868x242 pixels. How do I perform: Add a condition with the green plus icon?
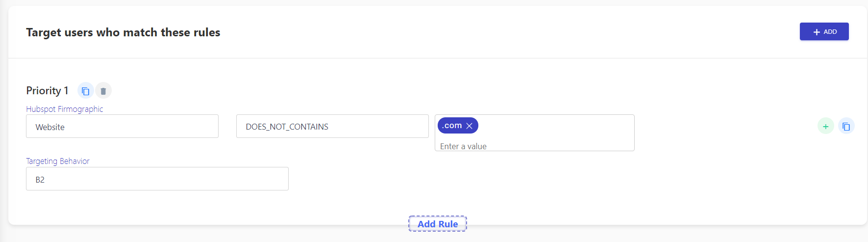pos(825,126)
